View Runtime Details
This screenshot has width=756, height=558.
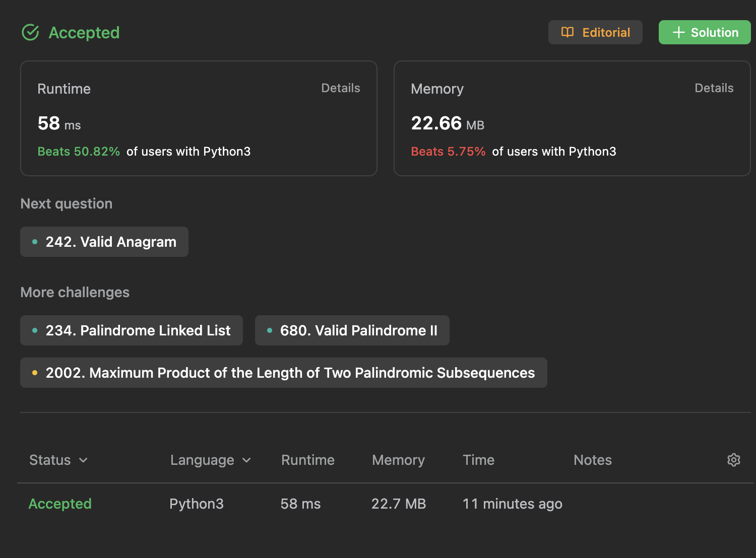pyautogui.click(x=341, y=88)
